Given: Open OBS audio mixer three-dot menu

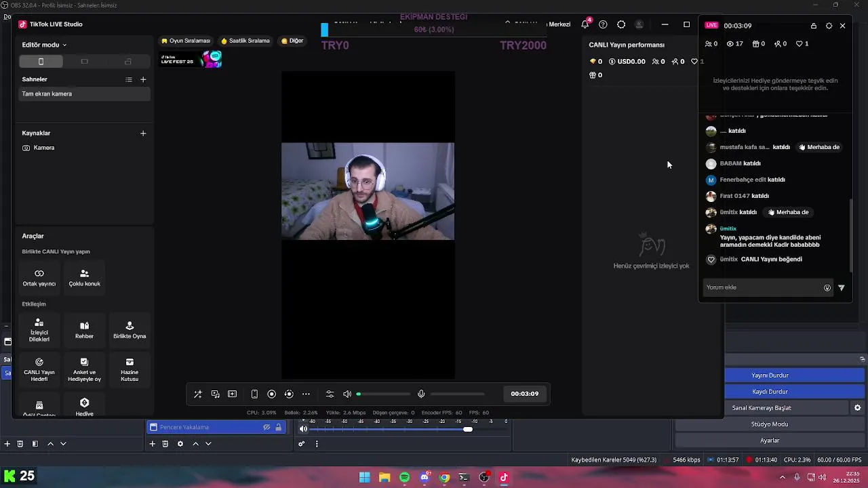Looking at the screenshot, I should point(316,444).
